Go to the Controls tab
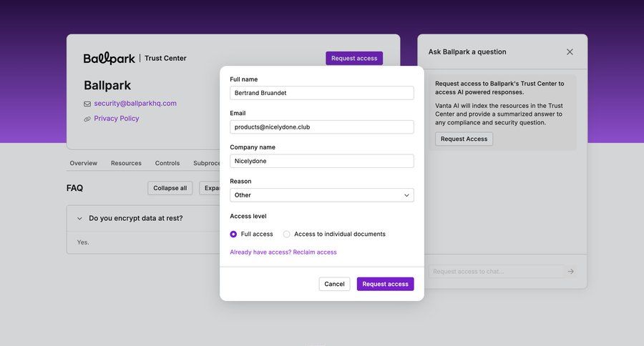 (167, 163)
